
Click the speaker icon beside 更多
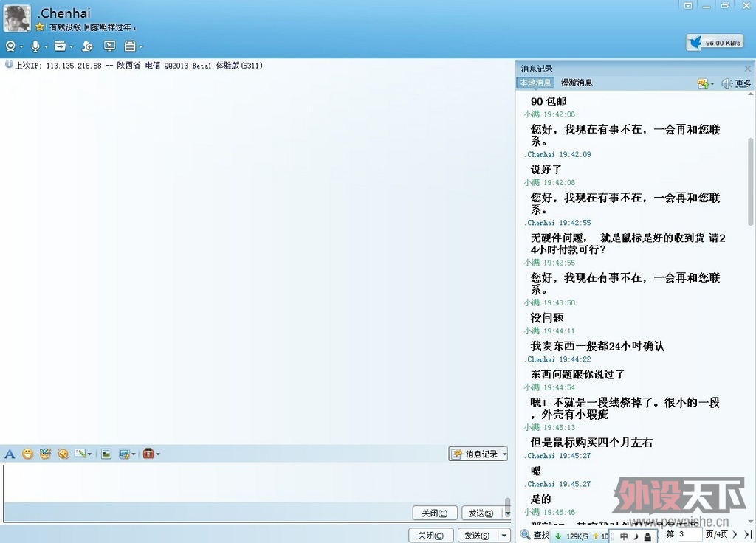click(x=726, y=83)
